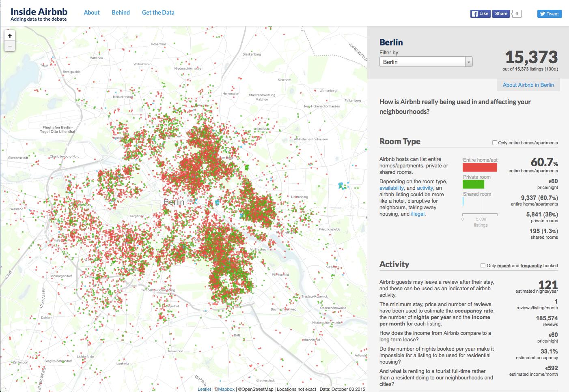The width and height of the screenshot is (569, 392).
Task: Click the 60.7% entire homes figure
Action: click(x=544, y=162)
